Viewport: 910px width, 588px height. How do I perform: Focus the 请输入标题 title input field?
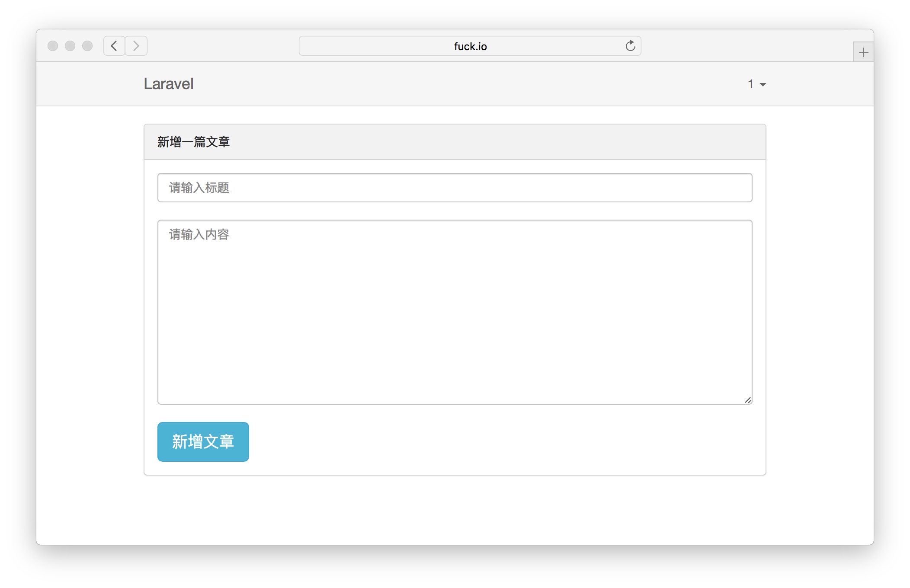click(x=455, y=188)
